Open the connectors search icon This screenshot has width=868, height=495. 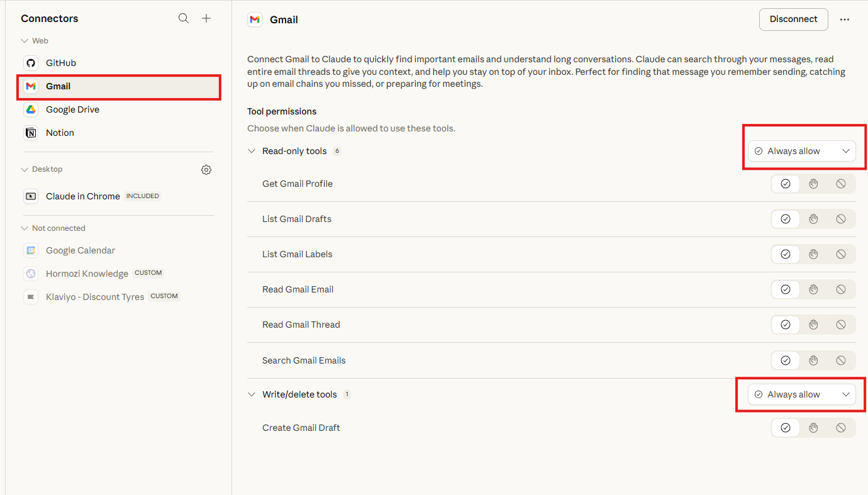[x=184, y=18]
